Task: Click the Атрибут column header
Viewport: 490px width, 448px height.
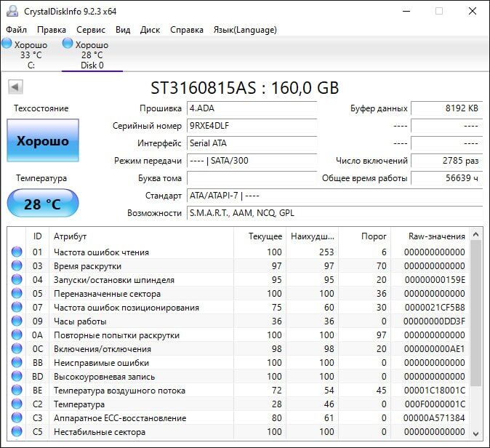Action: (x=71, y=236)
